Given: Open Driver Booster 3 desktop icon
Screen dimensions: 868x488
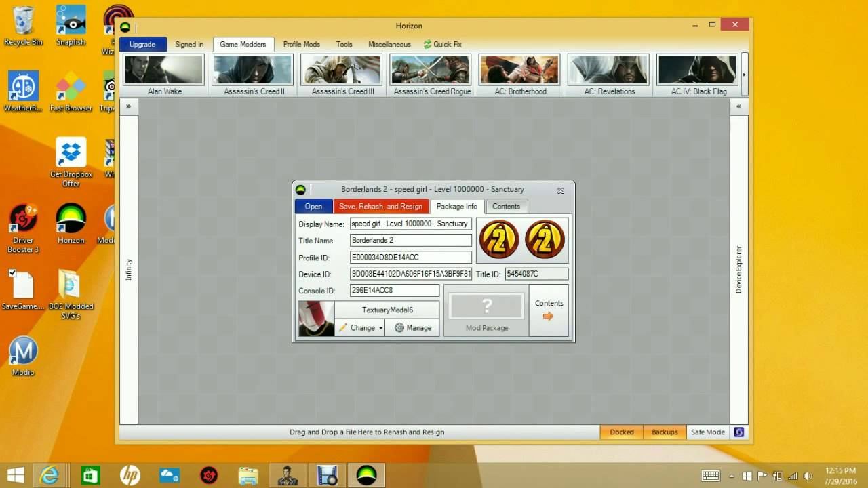Looking at the screenshot, I should click(23, 229).
